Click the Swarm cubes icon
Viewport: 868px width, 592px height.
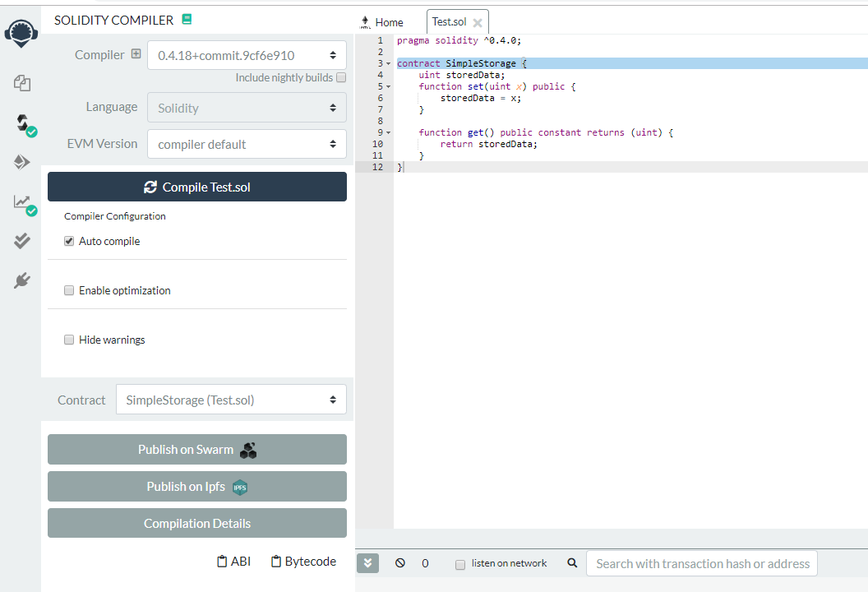click(x=248, y=451)
